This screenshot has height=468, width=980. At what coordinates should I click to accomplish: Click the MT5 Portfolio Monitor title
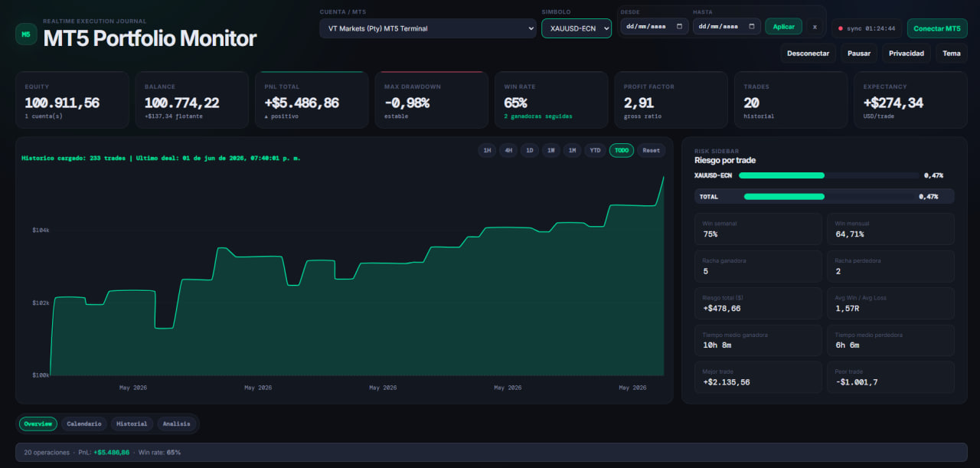150,38
